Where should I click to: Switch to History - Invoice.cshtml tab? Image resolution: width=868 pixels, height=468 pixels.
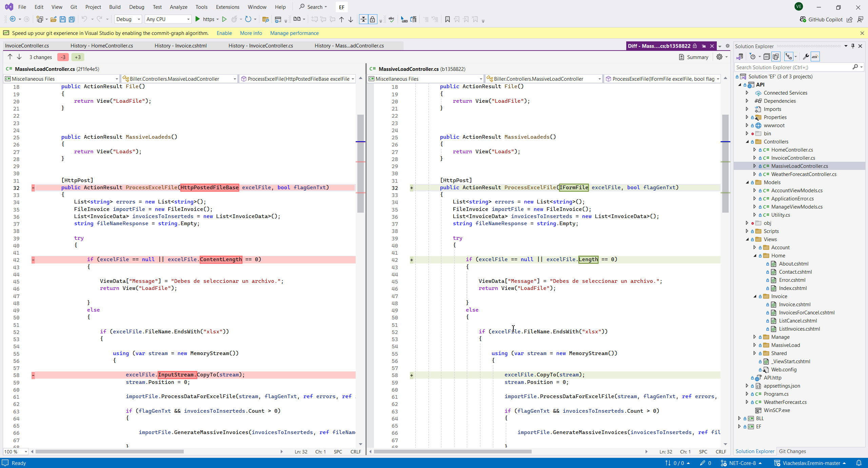point(180,46)
